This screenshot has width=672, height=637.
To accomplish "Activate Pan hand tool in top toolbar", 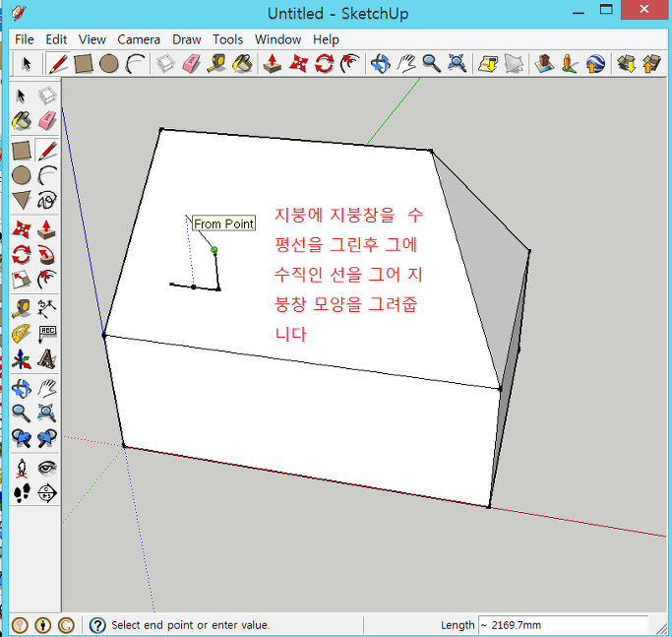I will 406,64.
